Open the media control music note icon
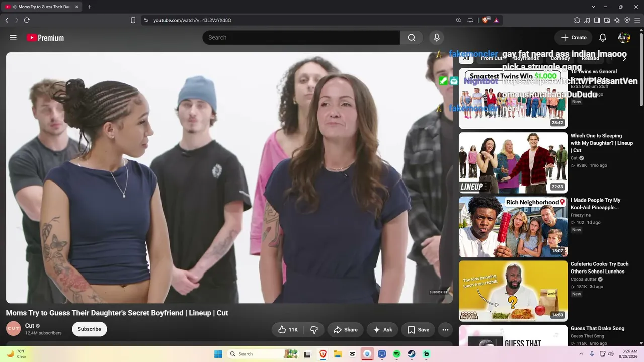Image resolution: width=644 pixels, height=362 pixels. pyautogui.click(x=587, y=20)
